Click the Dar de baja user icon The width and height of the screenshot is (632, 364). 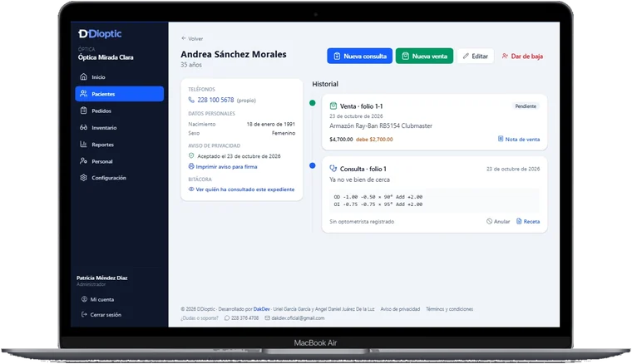pyautogui.click(x=505, y=56)
